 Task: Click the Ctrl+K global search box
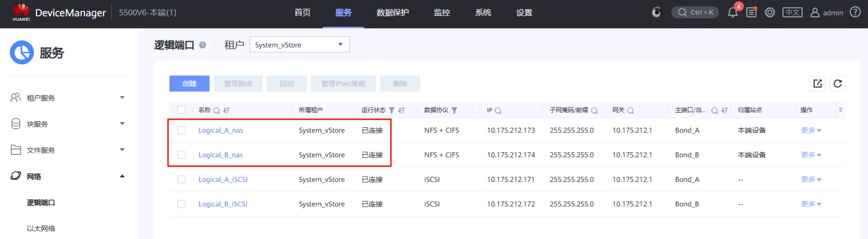pyautogui.click(x=695, y=13)
